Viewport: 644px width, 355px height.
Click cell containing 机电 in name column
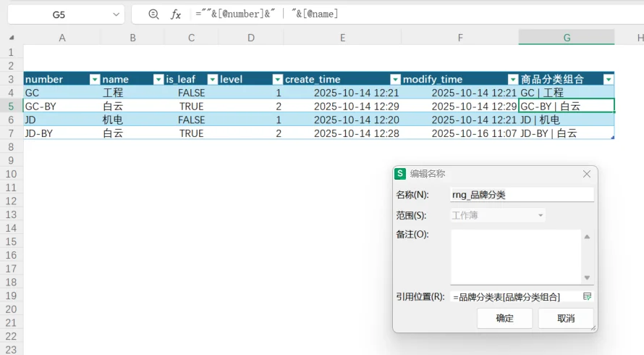click(x=132, y=120)
